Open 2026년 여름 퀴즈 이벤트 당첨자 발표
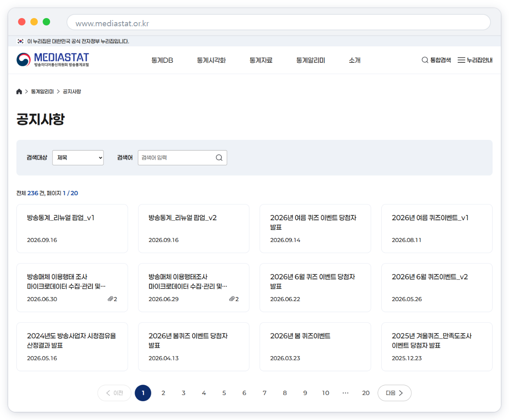The height and width of the screenshot is (420, 509). (x=315, y=228)
